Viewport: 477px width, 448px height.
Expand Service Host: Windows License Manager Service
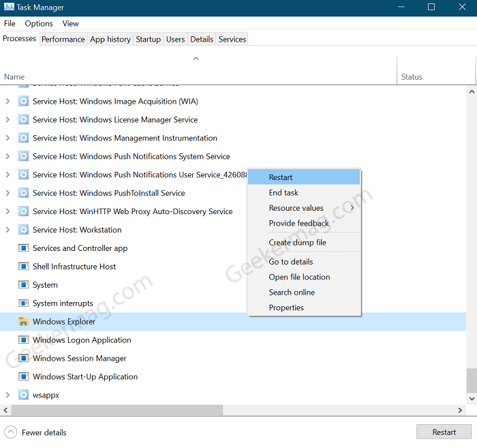[7, 119]
